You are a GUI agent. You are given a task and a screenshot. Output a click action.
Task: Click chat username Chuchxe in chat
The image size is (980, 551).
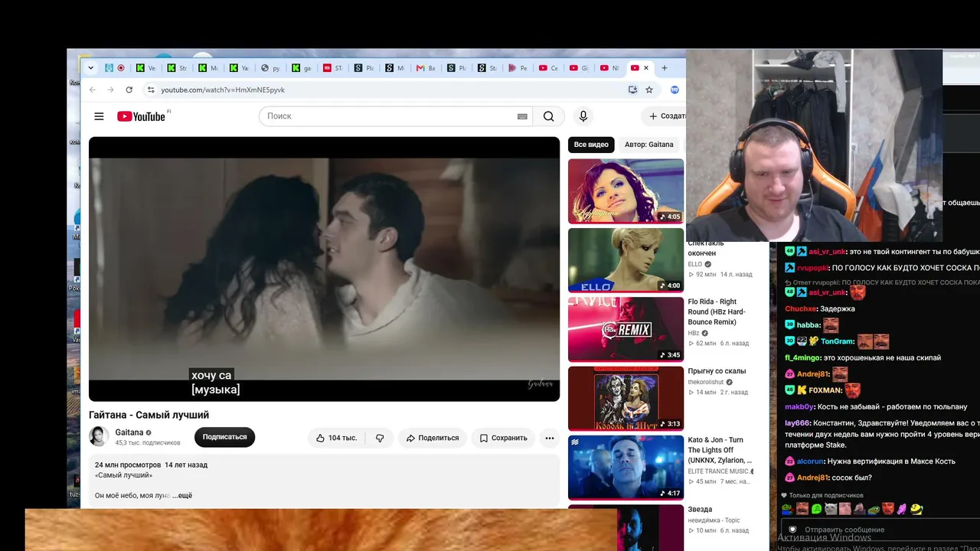click(x=800, y=308)
